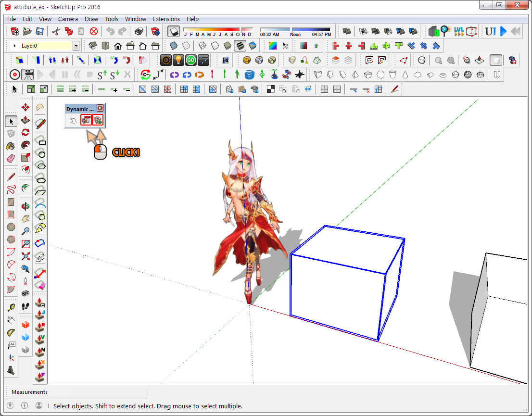Open Dynamic Component Attributes in floating toolbar
Viewport: 532px width, 416px height.
click(x=98, y=120)
